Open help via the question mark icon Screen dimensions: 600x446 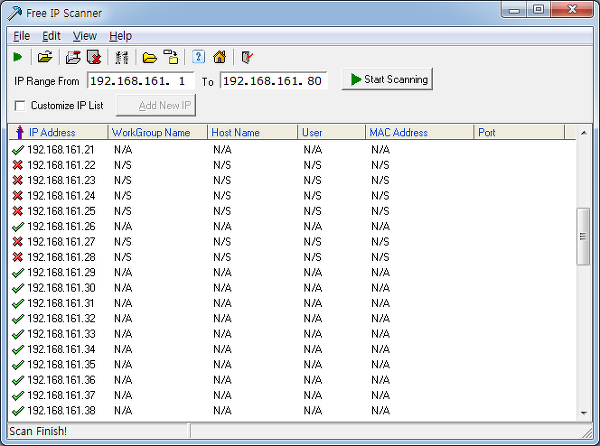[x=198, y=57]
